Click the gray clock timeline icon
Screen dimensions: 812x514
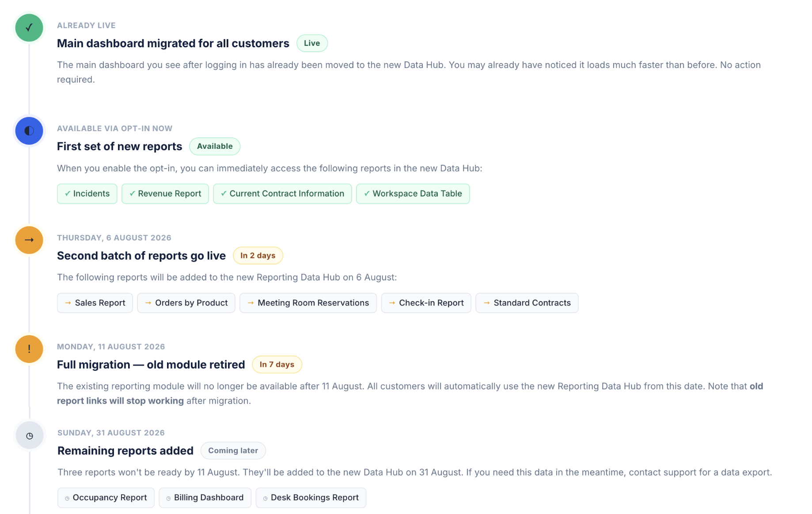coord(30,435)
